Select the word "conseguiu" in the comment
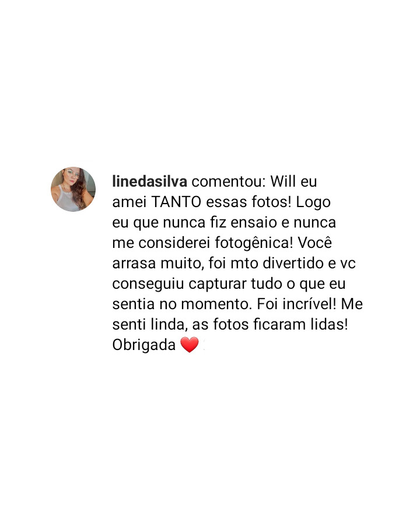 click(148, 284)
